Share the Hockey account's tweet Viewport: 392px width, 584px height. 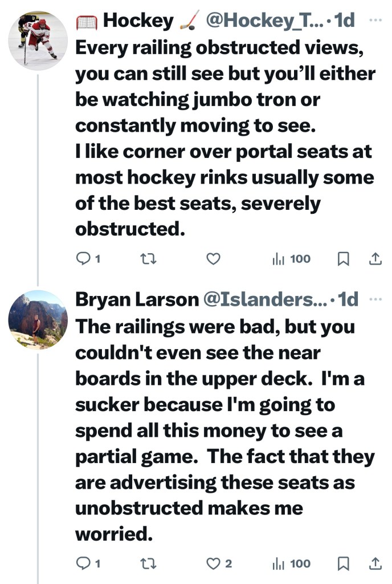coord(375,259)
